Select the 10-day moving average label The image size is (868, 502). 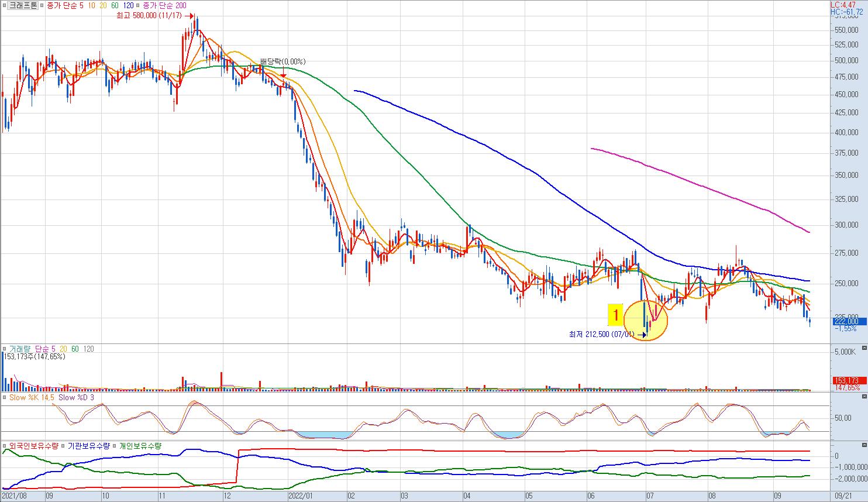tap(91, 5)
